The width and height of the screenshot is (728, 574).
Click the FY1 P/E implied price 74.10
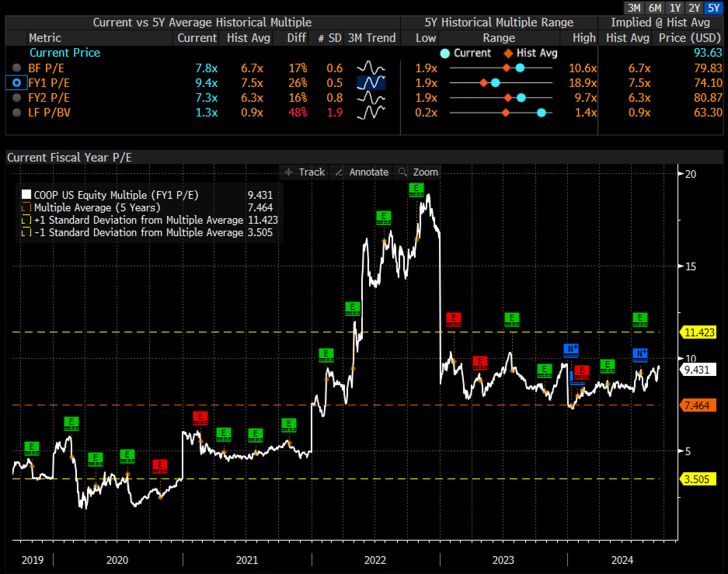(x=708, y=83)
